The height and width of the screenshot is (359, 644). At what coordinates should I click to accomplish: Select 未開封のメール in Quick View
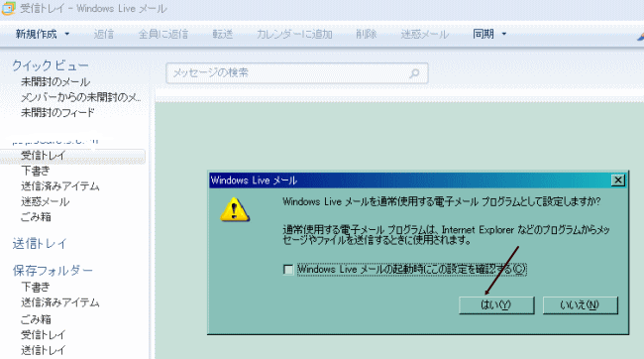[x=55, y=82]
